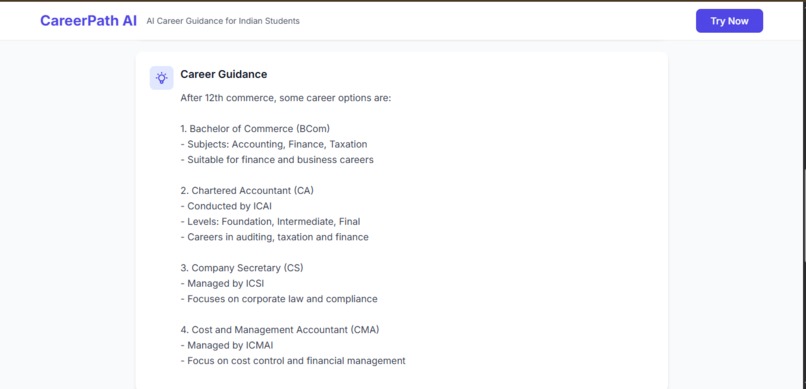
Task: Click "4. Cost and Management Accountant (CMA)"
Action: [280, 329]
